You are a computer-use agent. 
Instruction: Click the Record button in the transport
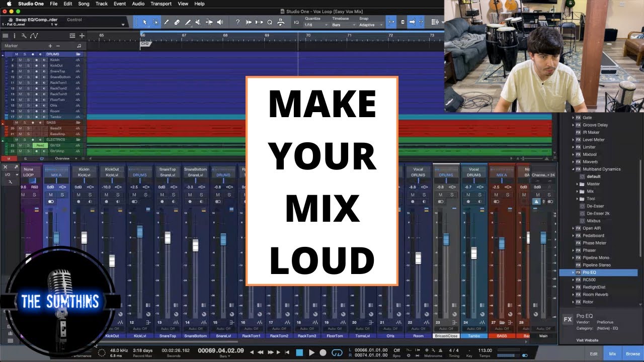pos(323,352)
